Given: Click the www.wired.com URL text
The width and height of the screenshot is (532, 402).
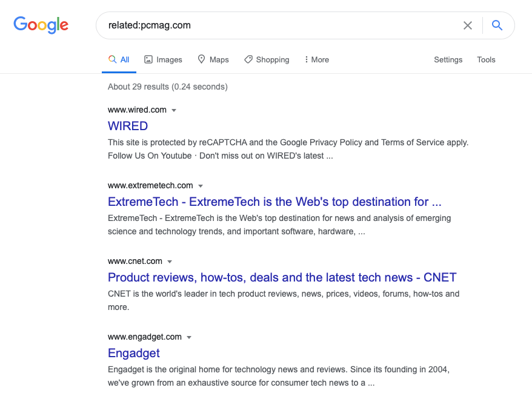Looking at the screenshot, I should (x=137, y=110).
